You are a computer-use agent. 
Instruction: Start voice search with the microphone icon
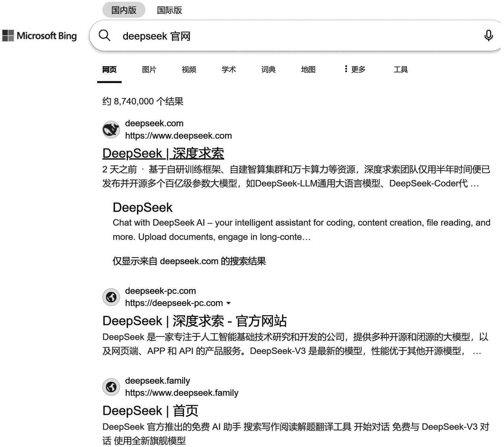[x=488, y=36]
